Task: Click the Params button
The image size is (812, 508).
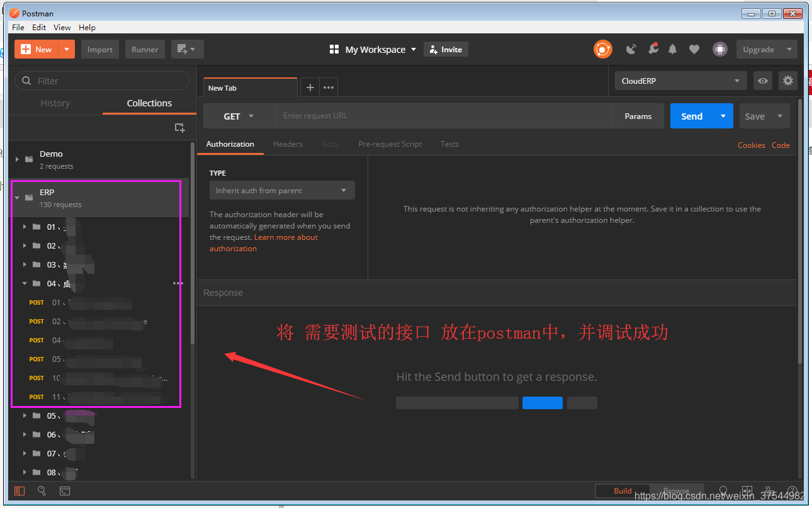Action: [x=638, y=116]
